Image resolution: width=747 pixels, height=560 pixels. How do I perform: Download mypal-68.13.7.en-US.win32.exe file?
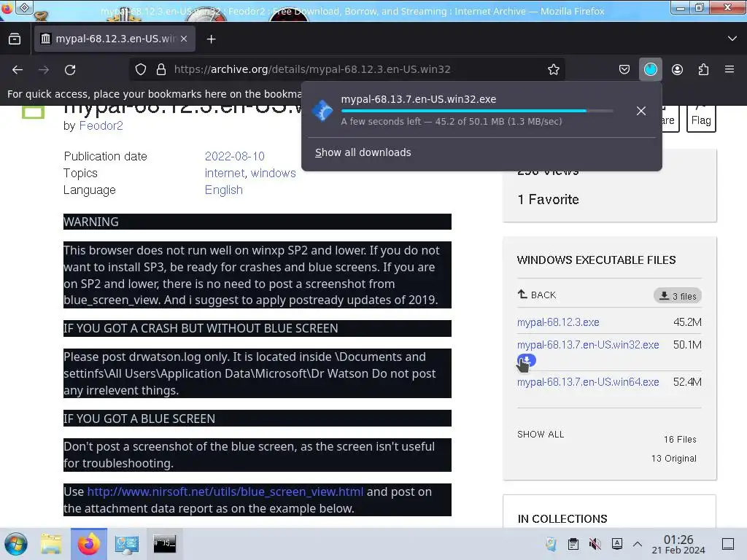click(x=588, y=345)
